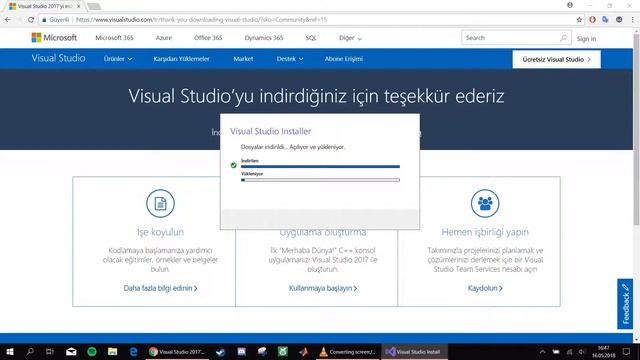This screenshot has height=360, width=640.
Task: Expand the Diğer menu
Action: (350, 38)
